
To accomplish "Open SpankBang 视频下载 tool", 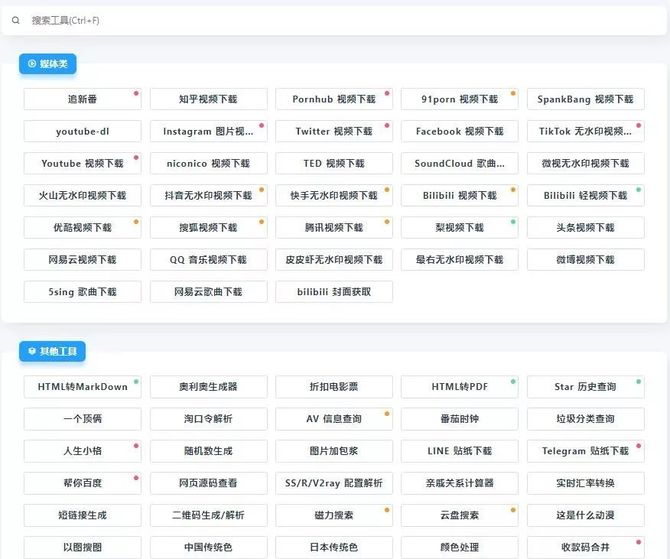I will pos(585,99).
